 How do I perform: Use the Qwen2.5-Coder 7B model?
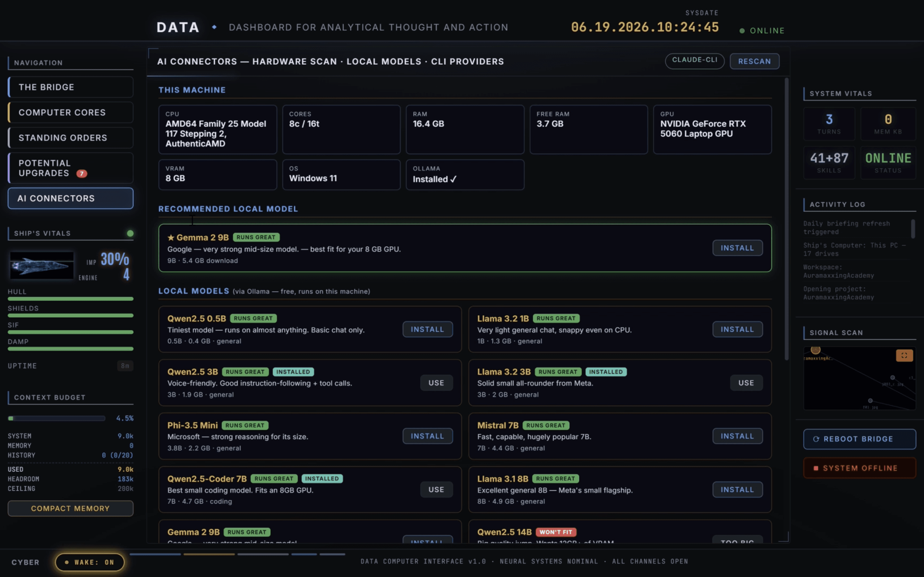coord(436,489)
